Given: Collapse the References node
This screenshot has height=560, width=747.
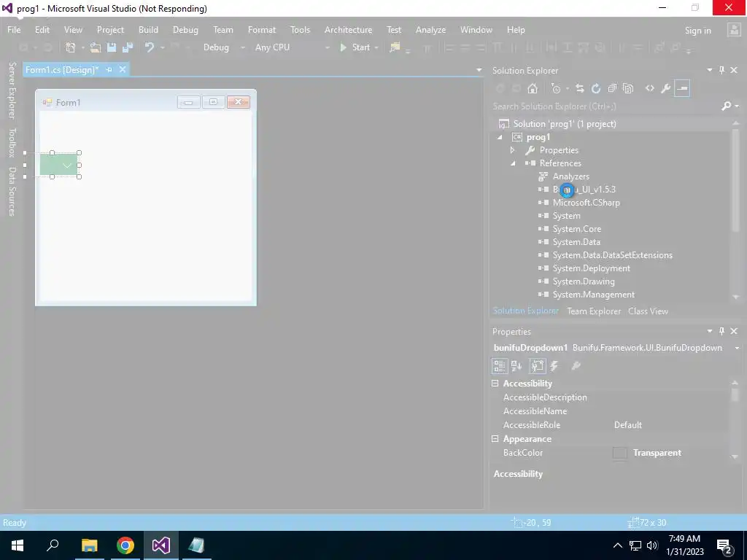Looking at the screenshot, I should (x=513, y=163).
